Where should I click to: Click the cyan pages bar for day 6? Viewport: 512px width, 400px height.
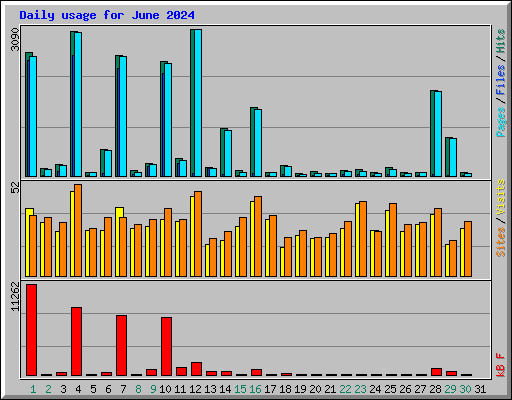[x=108, y=163]
